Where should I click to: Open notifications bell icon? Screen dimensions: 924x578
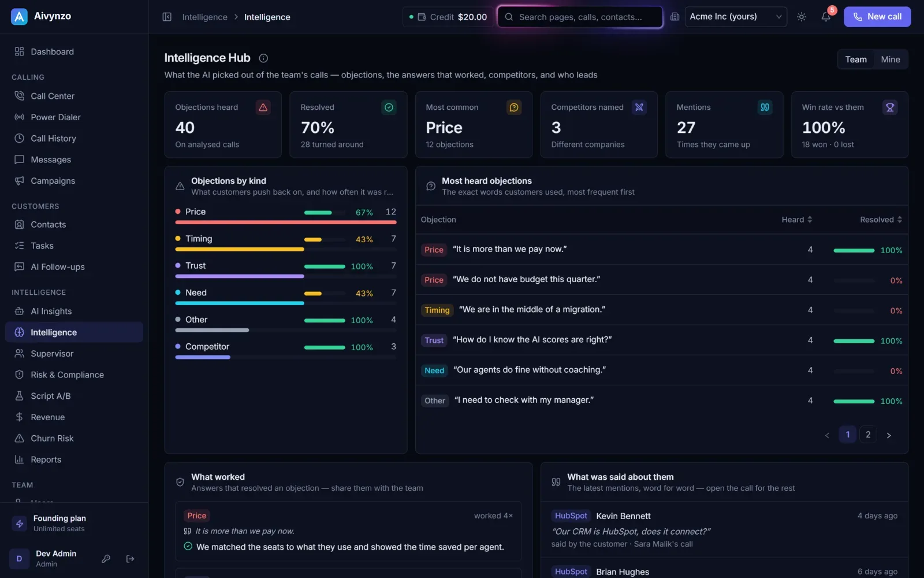(826, 17)
